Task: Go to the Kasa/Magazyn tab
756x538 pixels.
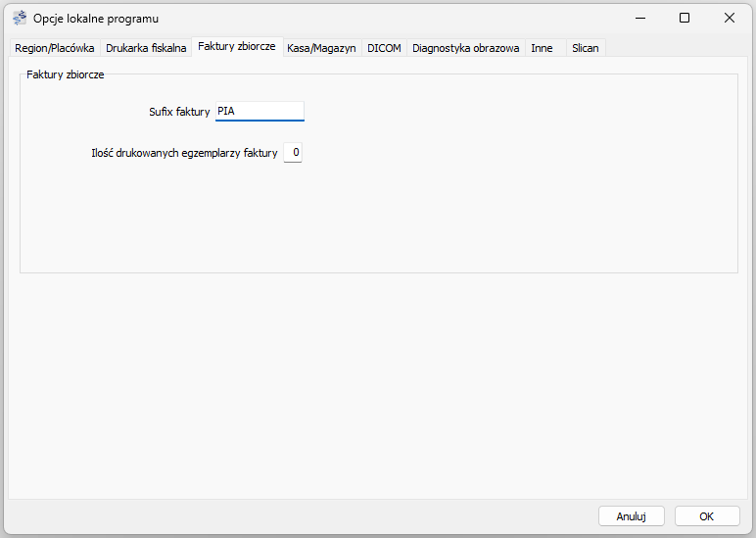Action: (321, 47)
